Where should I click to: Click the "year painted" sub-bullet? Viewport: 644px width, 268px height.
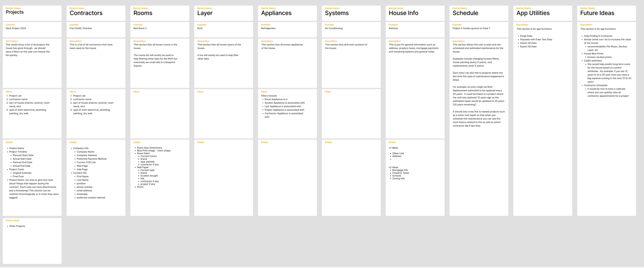[147, 162]
